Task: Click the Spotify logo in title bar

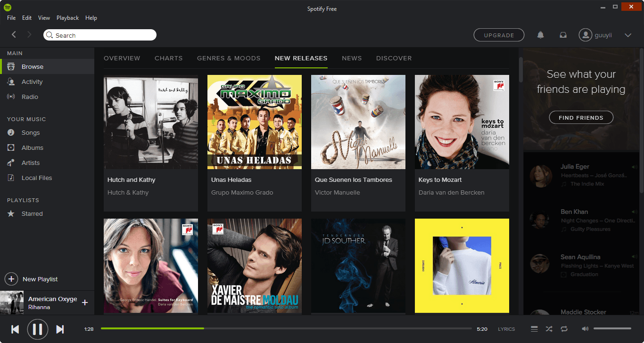Action: pos(7,8)
